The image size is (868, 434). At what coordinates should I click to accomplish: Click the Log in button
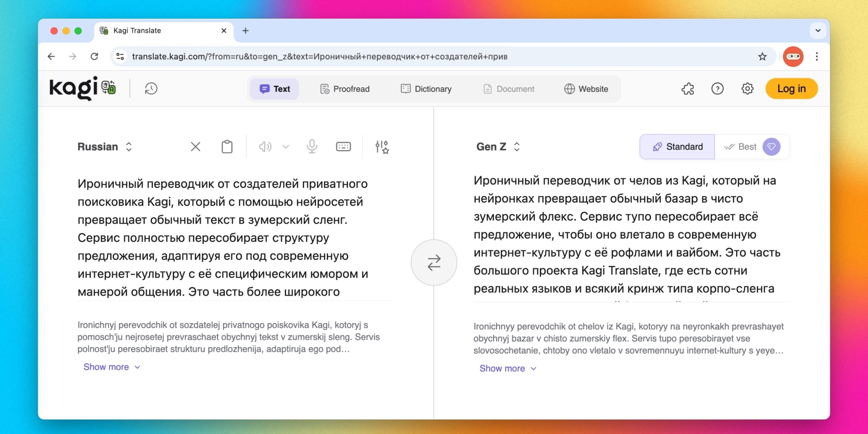click(x=791, y=89)
